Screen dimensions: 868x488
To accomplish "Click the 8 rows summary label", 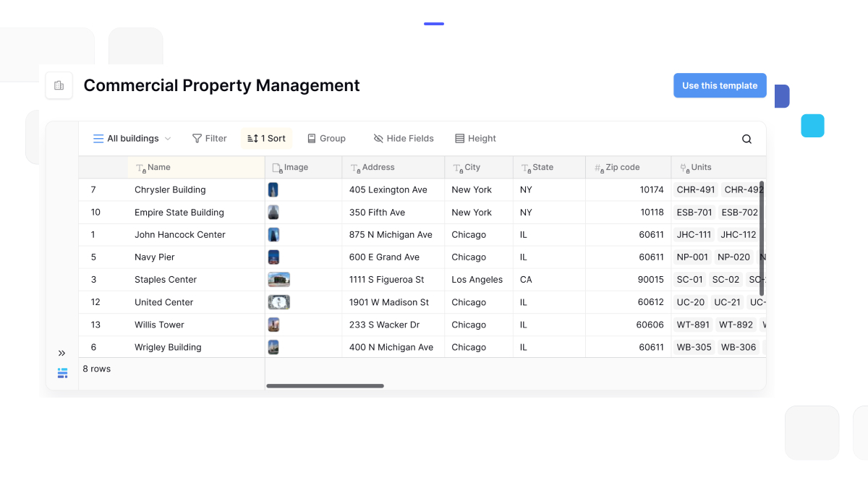I will click(96, 369).
